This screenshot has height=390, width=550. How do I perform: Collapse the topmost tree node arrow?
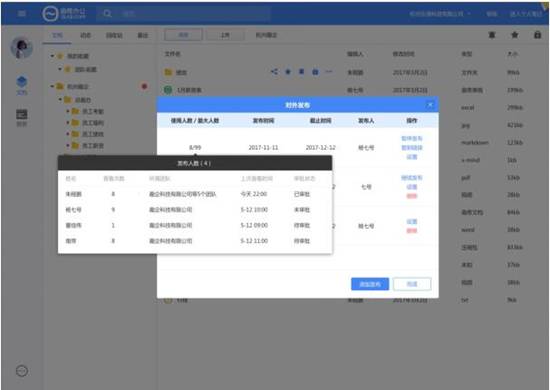(52, 56)
